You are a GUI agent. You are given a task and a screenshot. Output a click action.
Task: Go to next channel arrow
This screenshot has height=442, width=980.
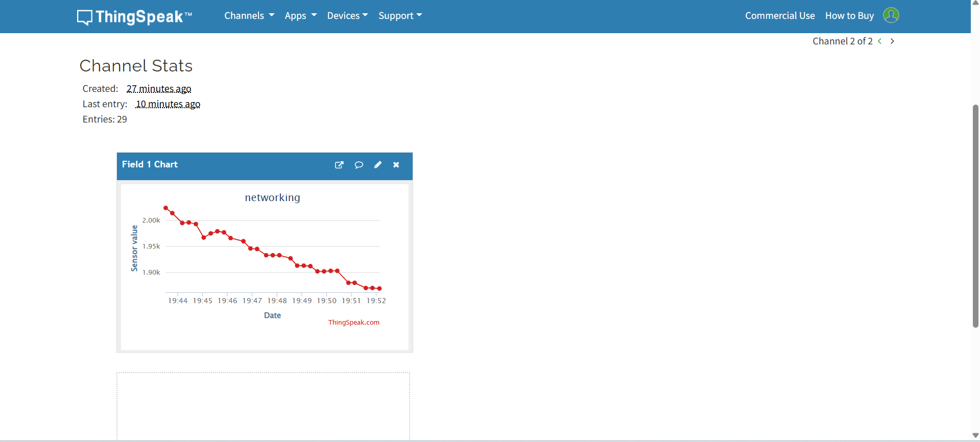coord(892,41)
